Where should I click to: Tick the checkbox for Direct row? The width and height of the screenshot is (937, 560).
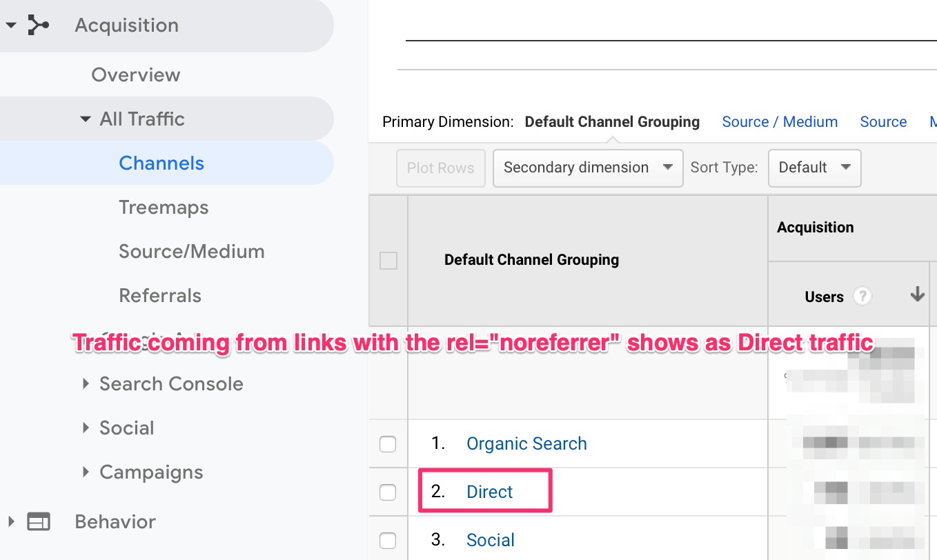tap(388, 492)
